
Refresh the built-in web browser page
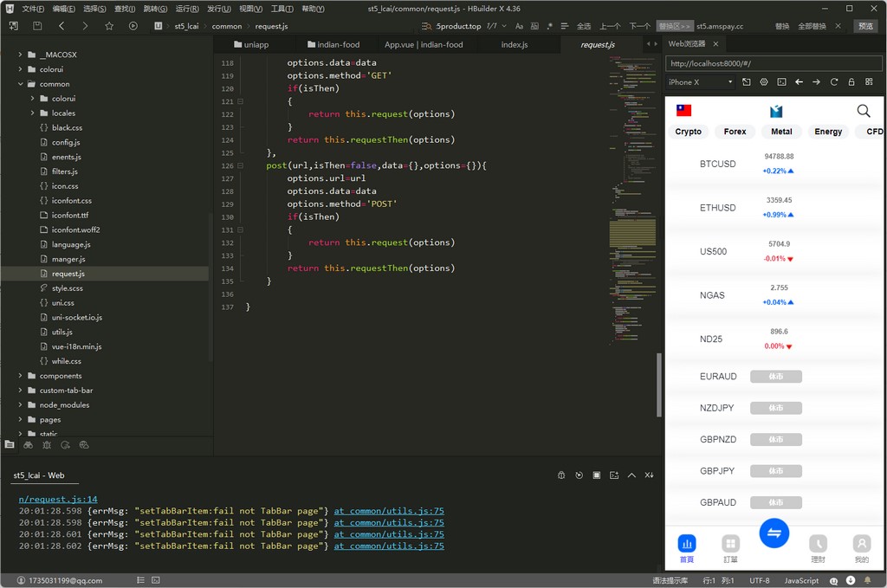tap(834, 82)
